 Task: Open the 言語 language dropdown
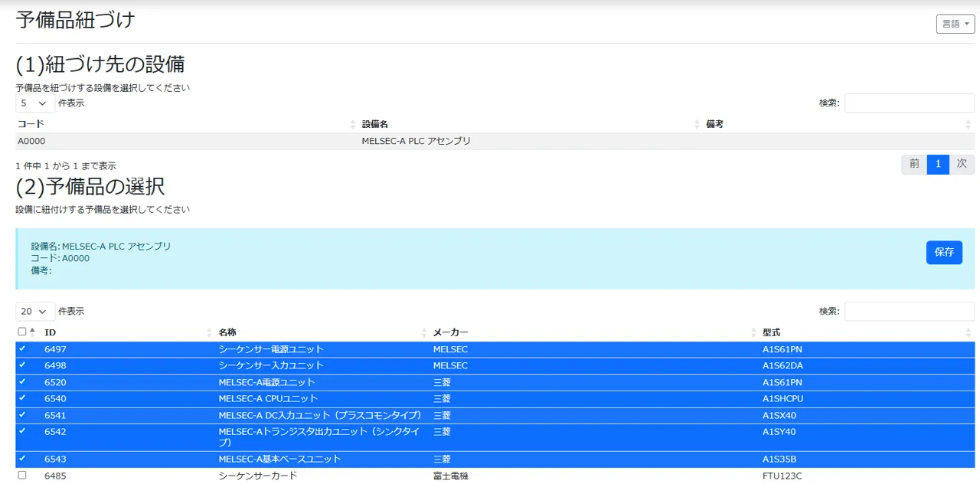coord(954,24)
